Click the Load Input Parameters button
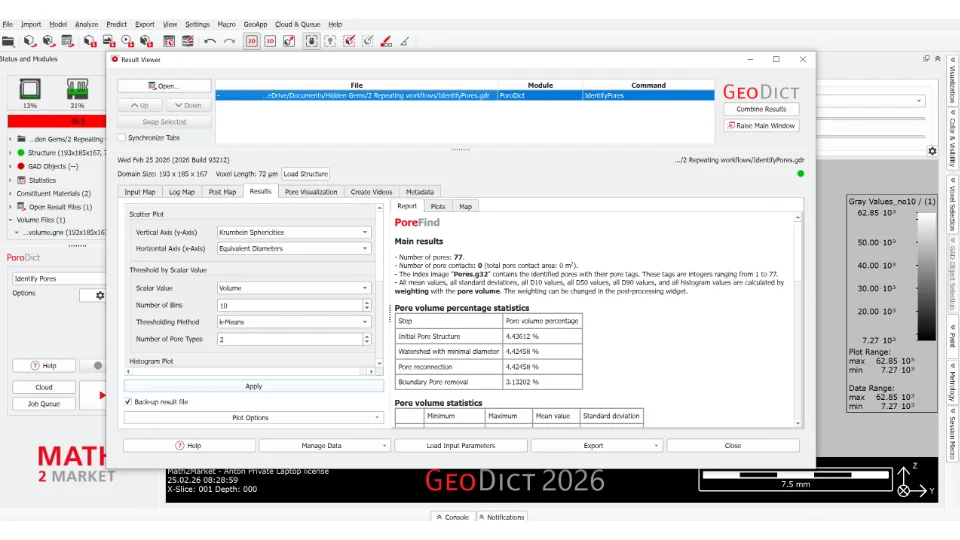Image resolution: width=960 pixels, height=540 pixels. click(x=460, y=446)
